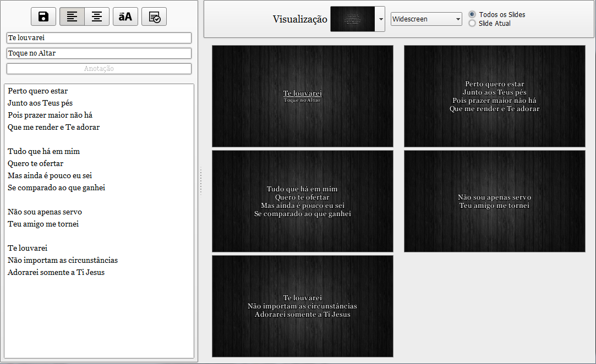Set lyrics to center alignment
The height and width of the screenshot is (364, 596).
point(97,16)
